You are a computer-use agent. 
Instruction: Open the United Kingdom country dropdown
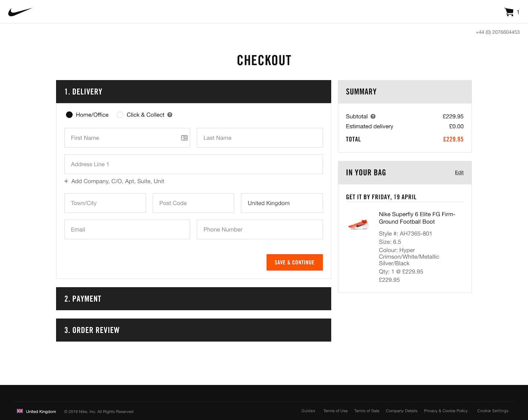pyautogui.click(x=282, y=203)
